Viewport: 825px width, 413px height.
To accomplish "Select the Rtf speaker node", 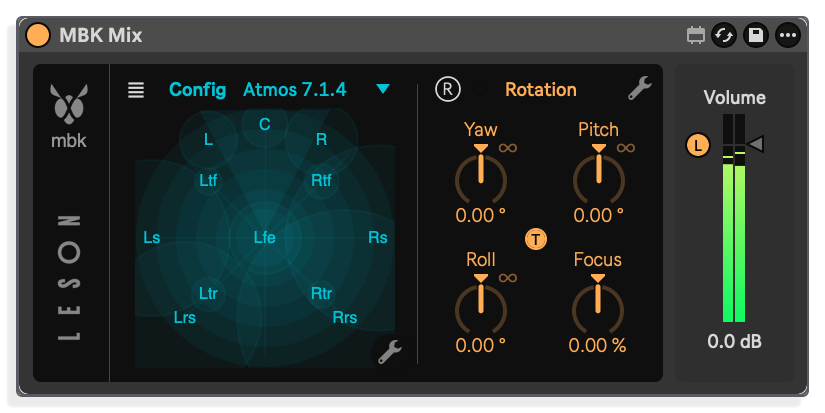I will pyautogui.click(x=321, y=180).
